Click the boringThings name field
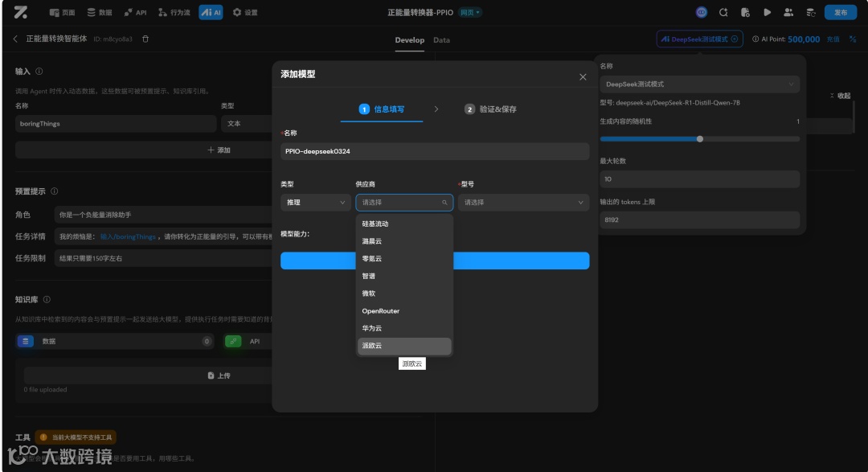Screen dimensions: 868x472 116,124
